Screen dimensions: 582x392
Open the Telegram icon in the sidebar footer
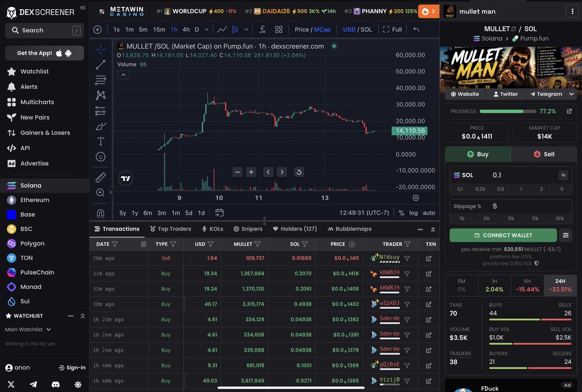click(33, 384)
